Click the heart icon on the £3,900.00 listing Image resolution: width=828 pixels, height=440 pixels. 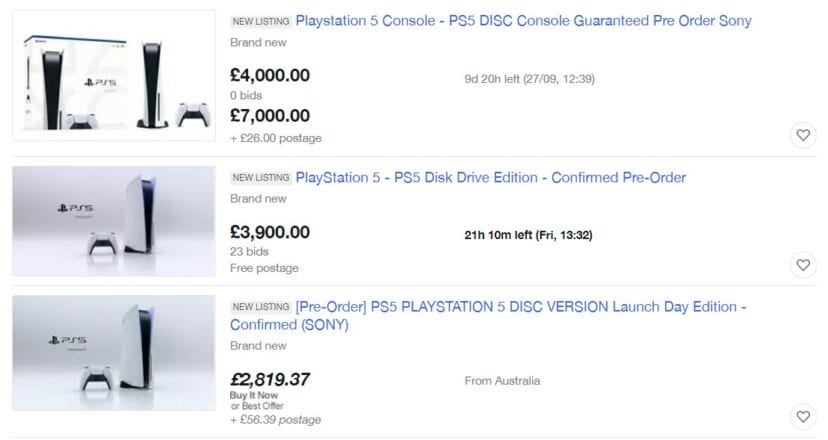[x=802, y=265]
